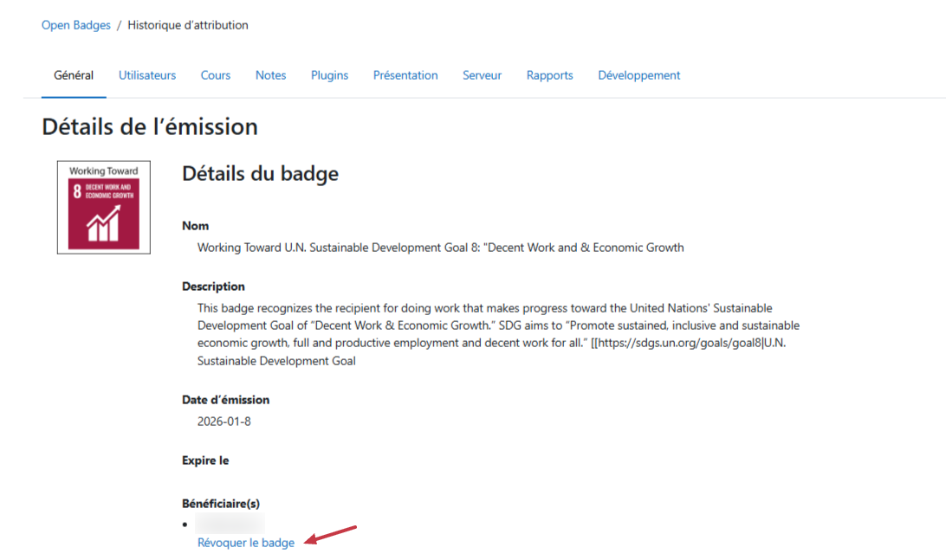946x560 pixels.
Task: Click the SDG 8 badge image
Action: [104, 208]
